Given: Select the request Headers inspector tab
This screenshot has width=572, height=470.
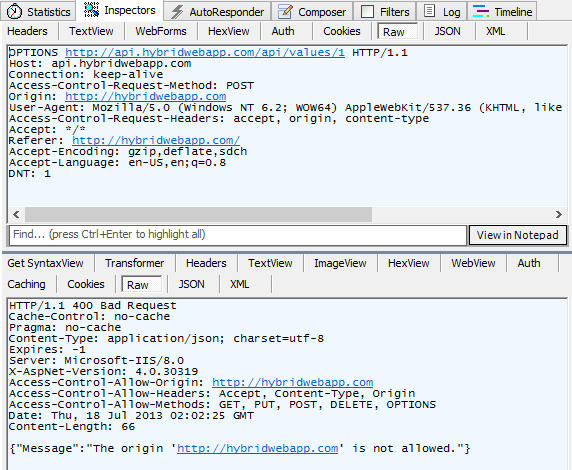Looking at the screenshot, I should pyautogui.click(x=27, y=31).
